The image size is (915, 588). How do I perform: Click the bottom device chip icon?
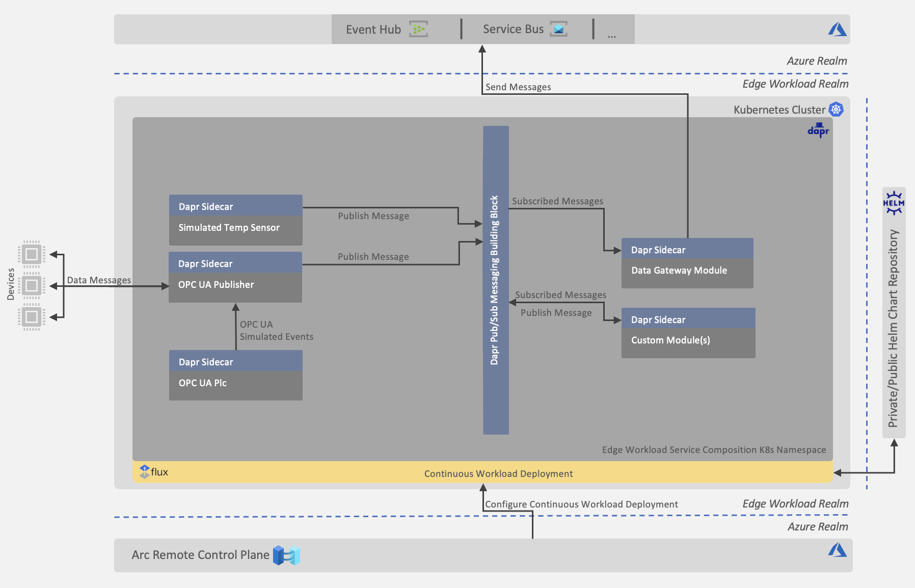click(32, 317)
